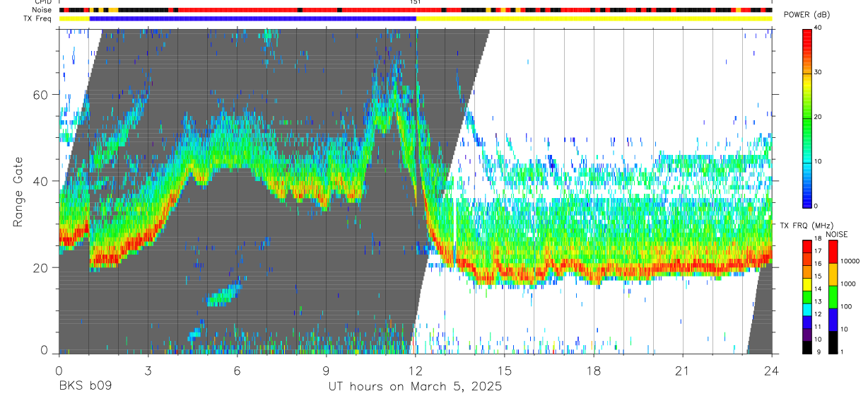Pick the 12 MHz cyan swatch in TX FRQ legend
Viewport: 868px width, 401px height.
807,314
